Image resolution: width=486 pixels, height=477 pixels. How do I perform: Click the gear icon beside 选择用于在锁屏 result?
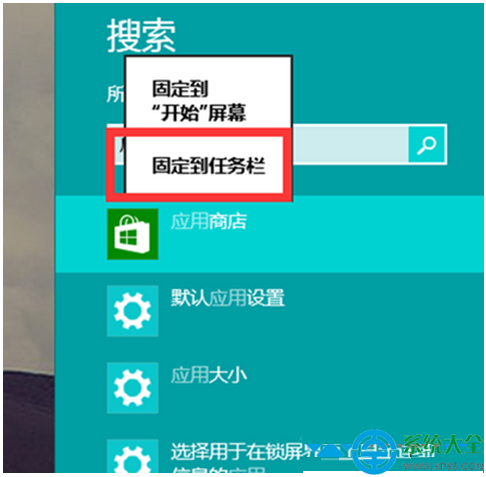pyautogui.click(x=132, y=456)
